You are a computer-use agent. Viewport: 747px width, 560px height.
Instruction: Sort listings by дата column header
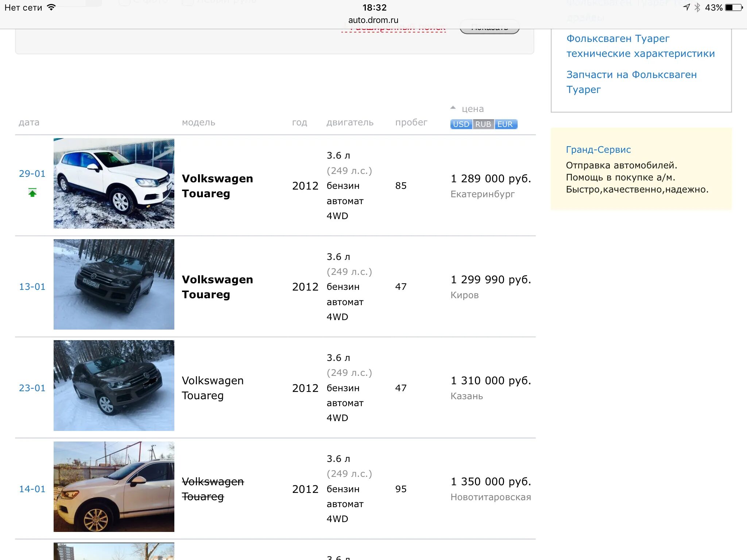pos(29,122)
